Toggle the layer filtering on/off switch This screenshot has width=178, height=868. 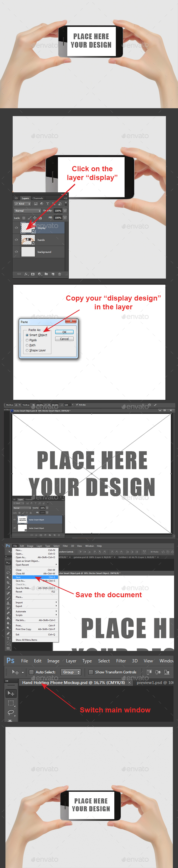(66, 204)
